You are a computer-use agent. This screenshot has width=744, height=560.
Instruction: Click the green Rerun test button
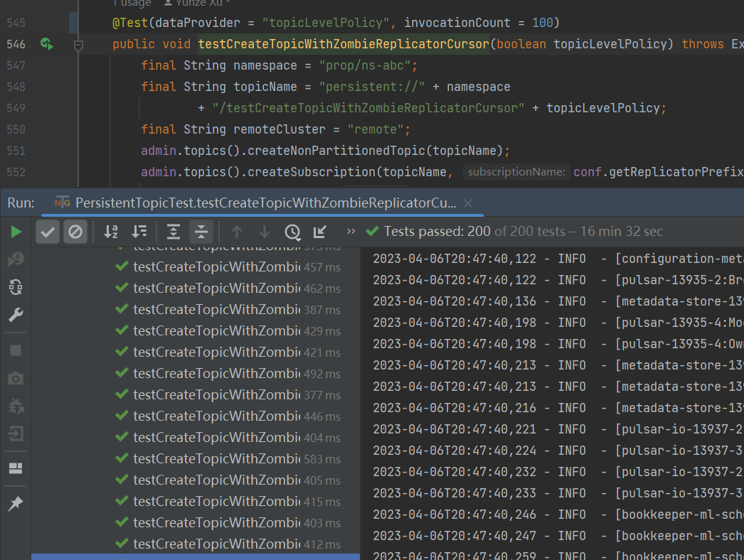[16, 232]
